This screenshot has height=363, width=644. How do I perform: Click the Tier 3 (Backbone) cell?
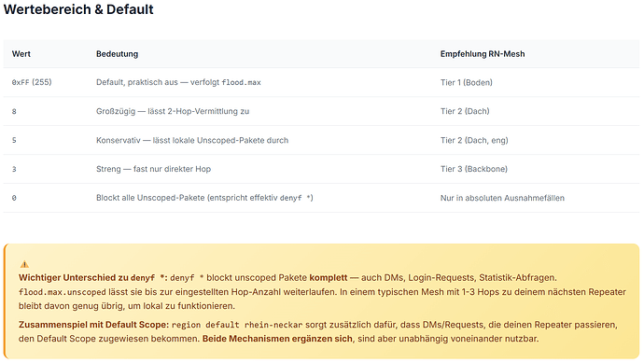(474, 169)
